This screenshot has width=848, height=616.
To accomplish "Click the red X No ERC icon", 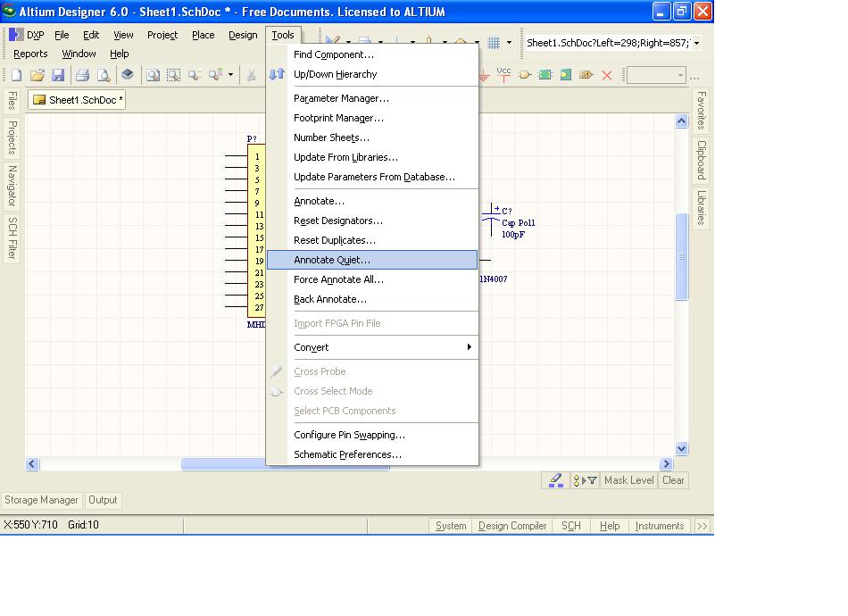I will (x=607, y=76).
